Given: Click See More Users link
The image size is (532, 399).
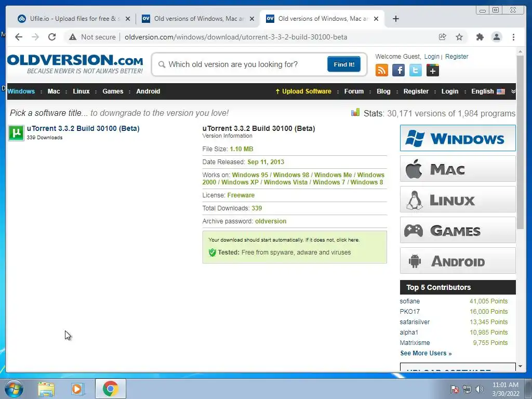Looking at the screenshot, I should click(426, 353).
